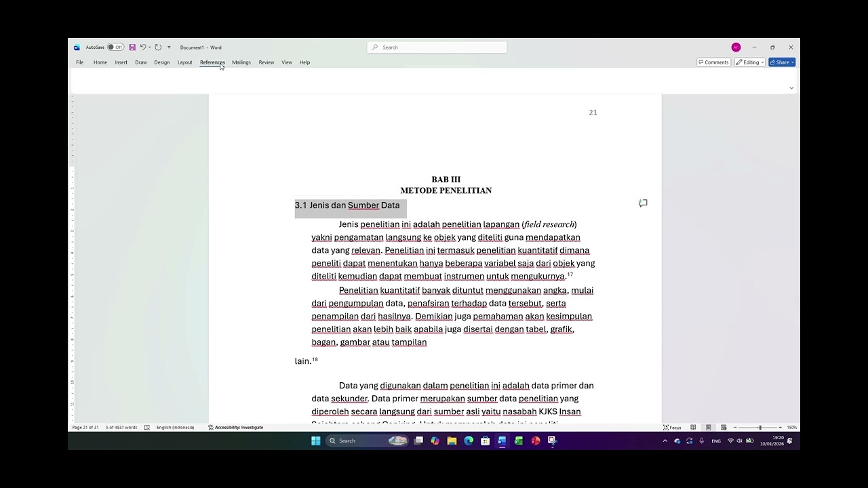The image size is (868, 488).
Task: Click the Comments button
Action: [713, 62]
